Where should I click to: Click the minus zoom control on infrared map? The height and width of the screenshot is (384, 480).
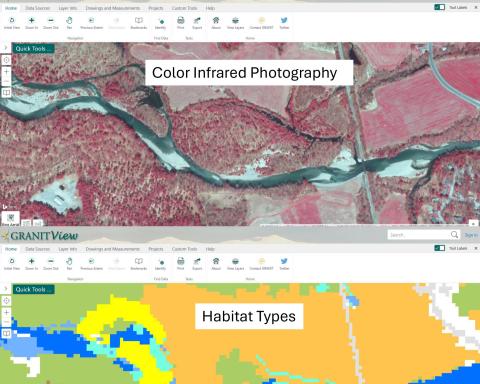point(6,81)
